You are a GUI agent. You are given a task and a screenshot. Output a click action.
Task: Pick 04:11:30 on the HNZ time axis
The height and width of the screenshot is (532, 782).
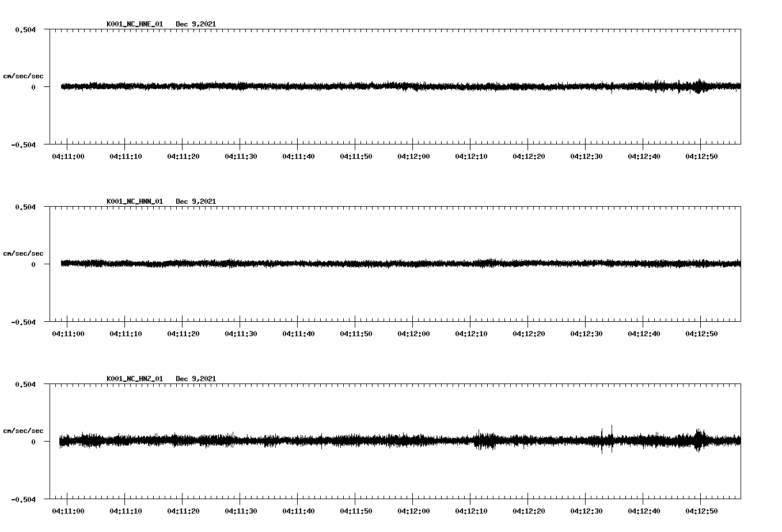click(x=241, y=511)
